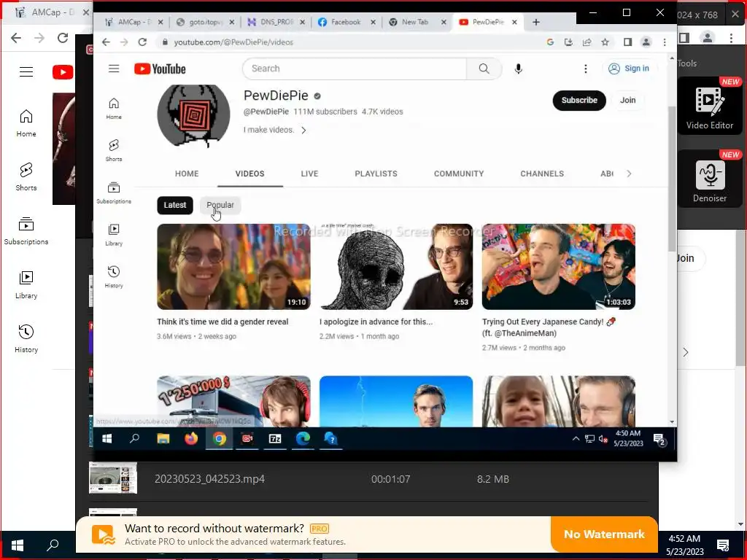This screenshot has height=560, width=747.
Task: Open YouTube settings three-dot menu
Action: 586,69
